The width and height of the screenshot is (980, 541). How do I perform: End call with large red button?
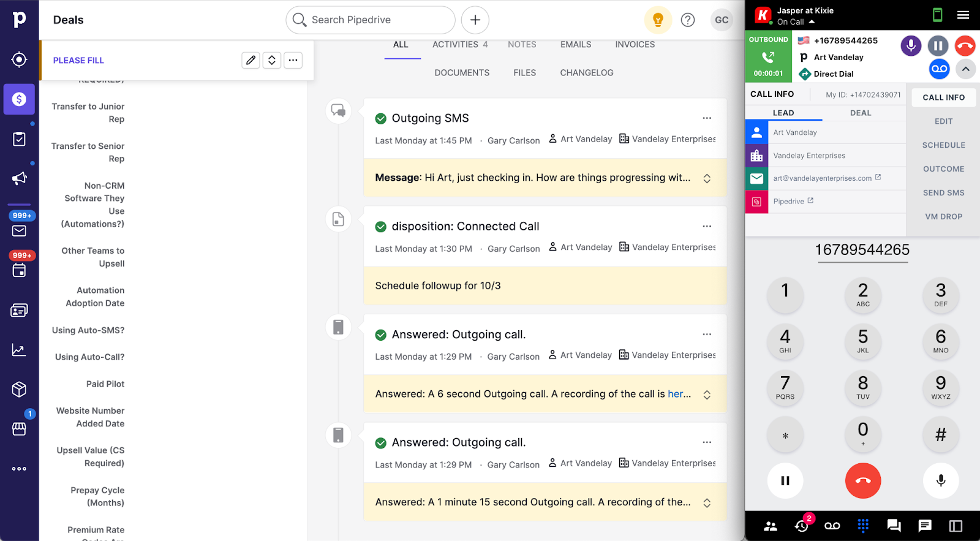[x=863, y=481]
